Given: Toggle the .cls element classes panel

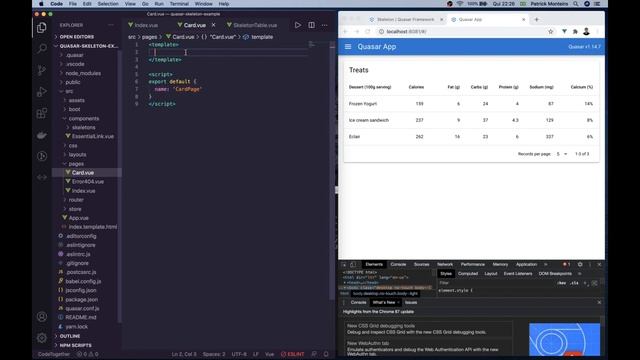Looking at the screenshot, I should [574, 283].
